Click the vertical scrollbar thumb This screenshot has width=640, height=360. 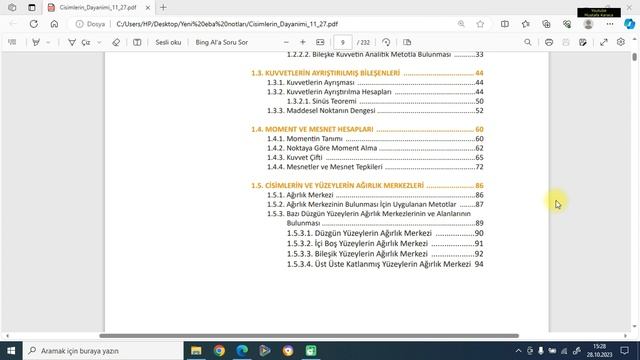pos(634,57)
